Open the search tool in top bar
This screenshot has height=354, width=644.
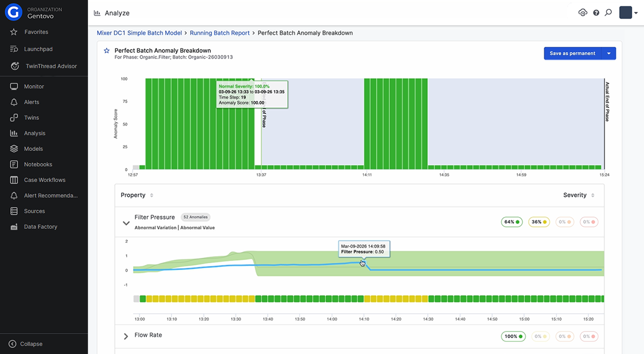[608, 12]
